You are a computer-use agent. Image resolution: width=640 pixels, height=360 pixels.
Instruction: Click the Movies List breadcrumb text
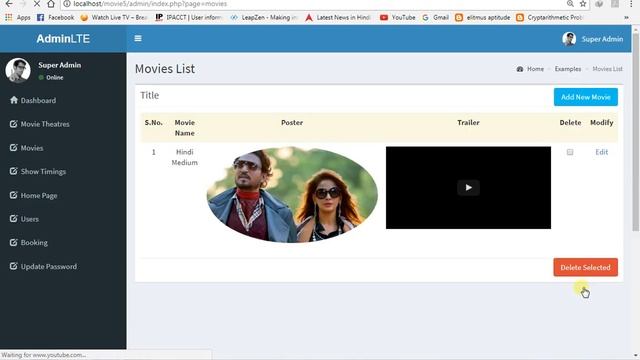[x=607, y=69]
